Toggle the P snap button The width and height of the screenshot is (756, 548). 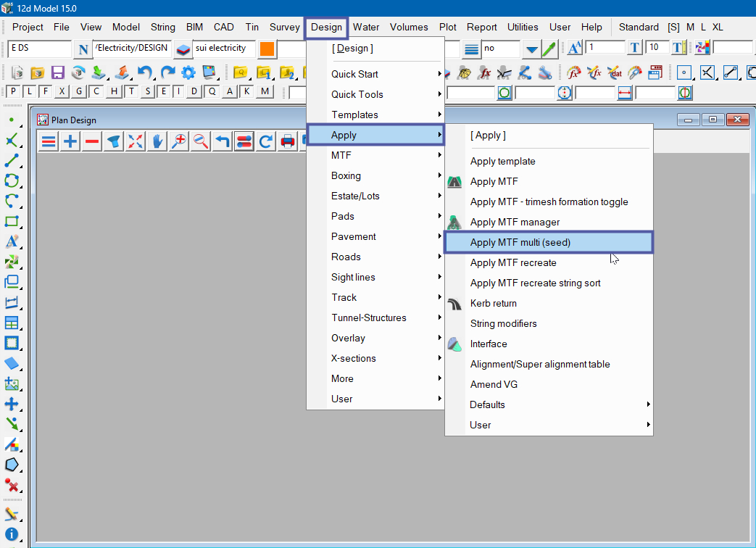[14, 91]
